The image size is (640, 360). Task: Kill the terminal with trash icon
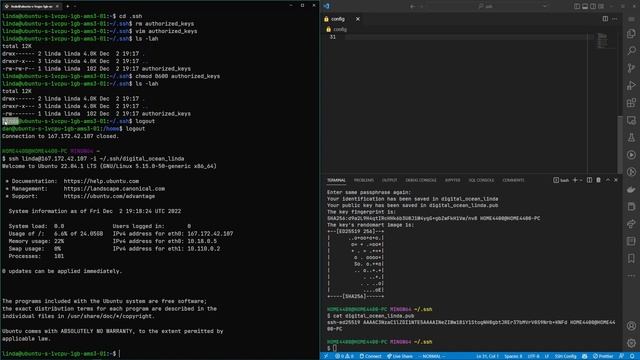(598, 180)
